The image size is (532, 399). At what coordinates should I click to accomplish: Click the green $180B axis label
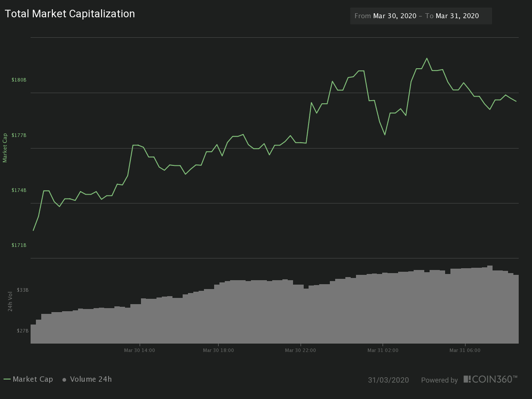(x=20, y=80)
